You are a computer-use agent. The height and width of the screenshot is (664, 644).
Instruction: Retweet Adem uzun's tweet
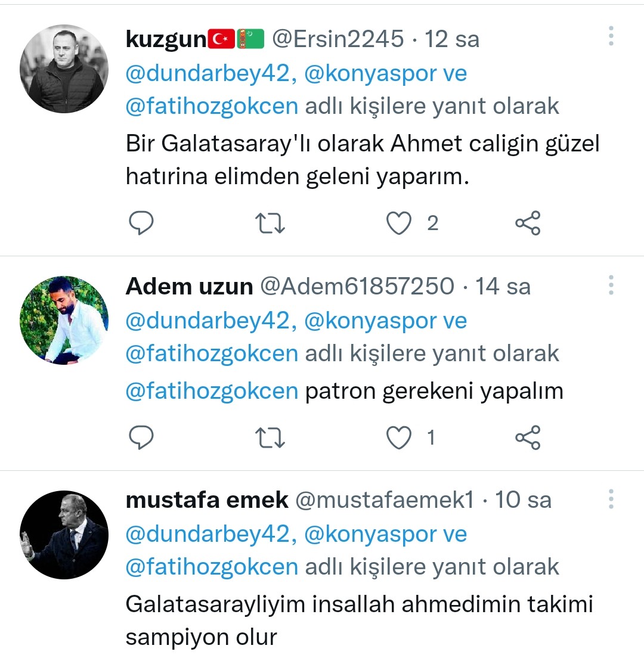pos(270,438)
